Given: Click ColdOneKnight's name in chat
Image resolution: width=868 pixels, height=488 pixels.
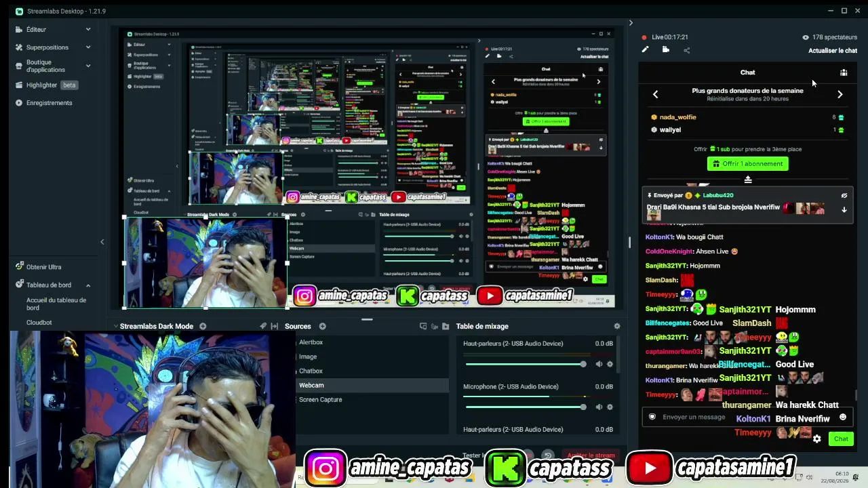Looking at the screenshot, I should pyautogui.click(x=669, y=251).
